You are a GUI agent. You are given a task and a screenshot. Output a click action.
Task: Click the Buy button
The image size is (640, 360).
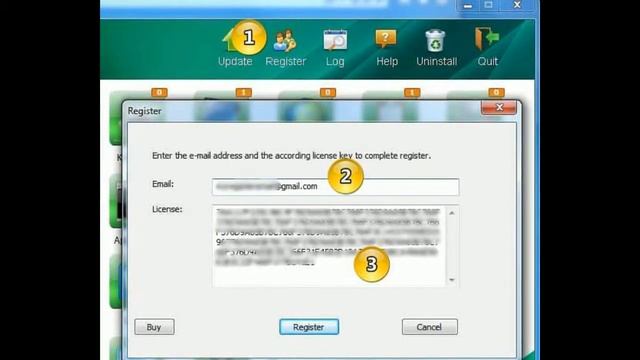[x=154, y=327]
